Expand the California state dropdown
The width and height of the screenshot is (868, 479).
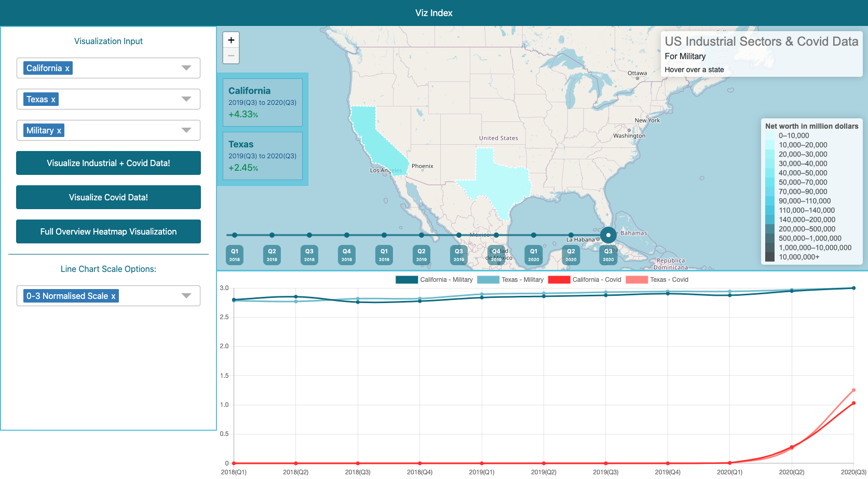[186, 68]
